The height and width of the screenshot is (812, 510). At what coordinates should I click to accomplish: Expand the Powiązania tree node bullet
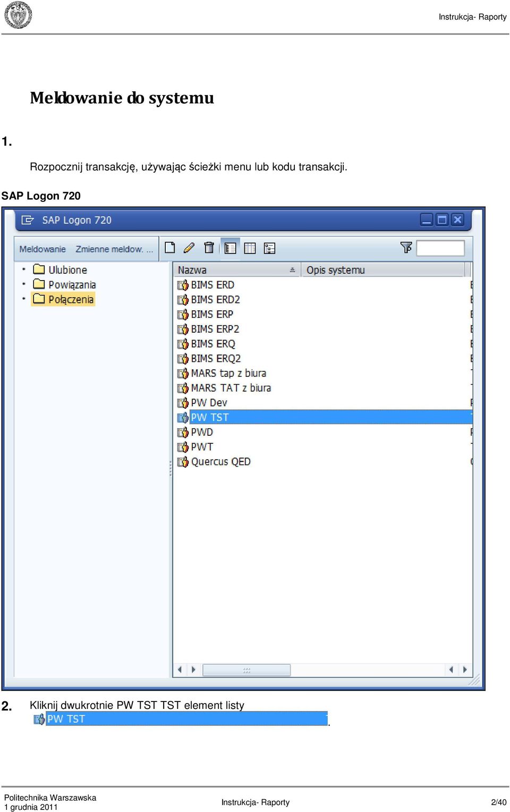click(x=24, y=284)
